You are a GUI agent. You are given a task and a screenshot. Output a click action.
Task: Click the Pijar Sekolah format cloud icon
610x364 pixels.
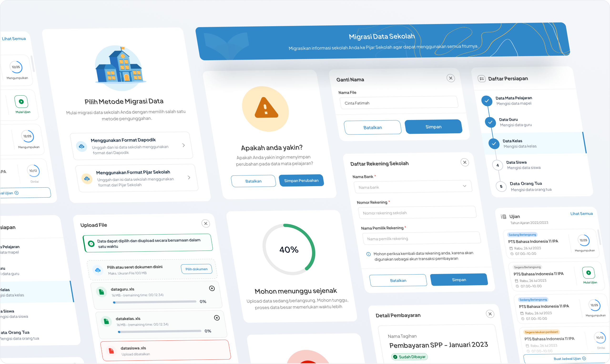click(x=87, y=179)
